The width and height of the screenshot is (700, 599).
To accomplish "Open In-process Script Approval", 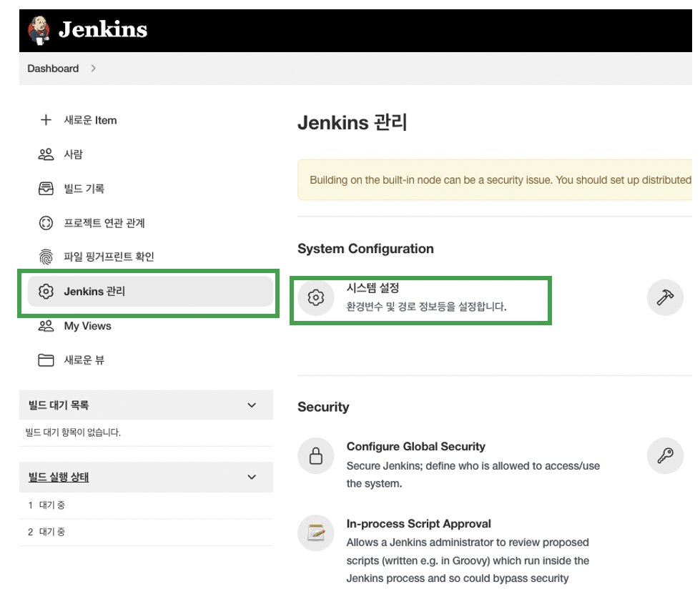I will click(x=419, y=523).
